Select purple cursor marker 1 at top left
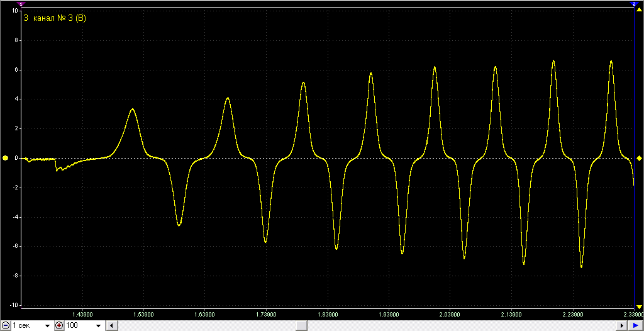 coord(21,3)
